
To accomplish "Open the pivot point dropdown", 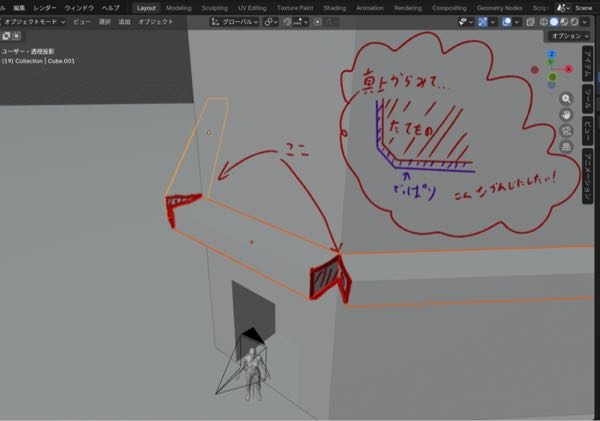I will (x=271, y=22).
